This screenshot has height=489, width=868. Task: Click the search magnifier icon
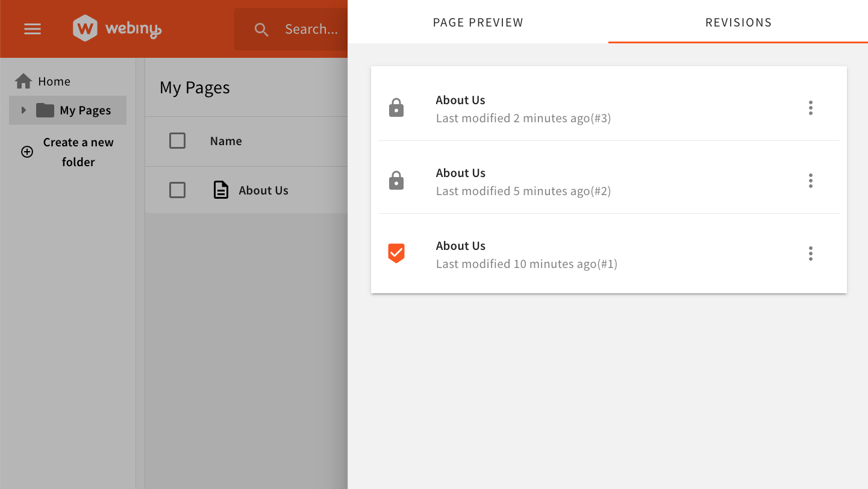261,29
